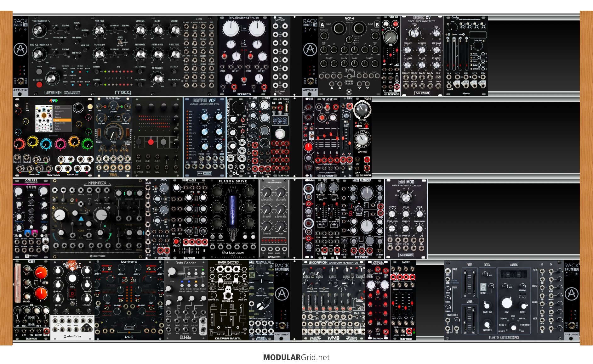The width and height of the screenshot is (593, 364).
Task: Open the MODULARGrid.net link
Action: point(296,357)
